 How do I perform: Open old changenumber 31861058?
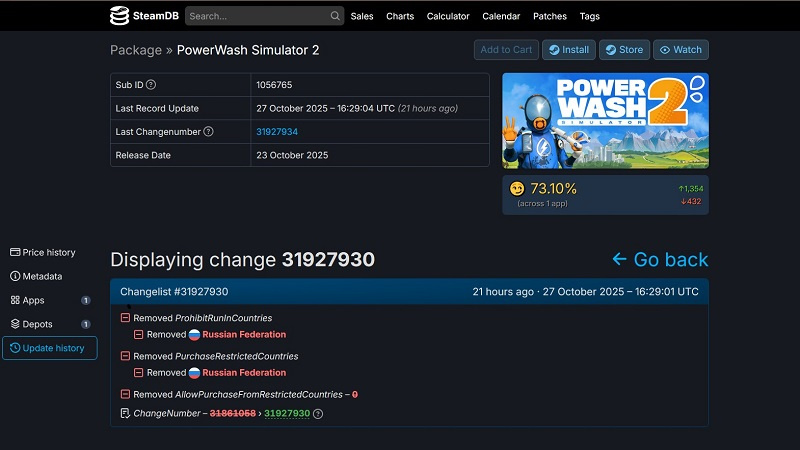point(233,413)
